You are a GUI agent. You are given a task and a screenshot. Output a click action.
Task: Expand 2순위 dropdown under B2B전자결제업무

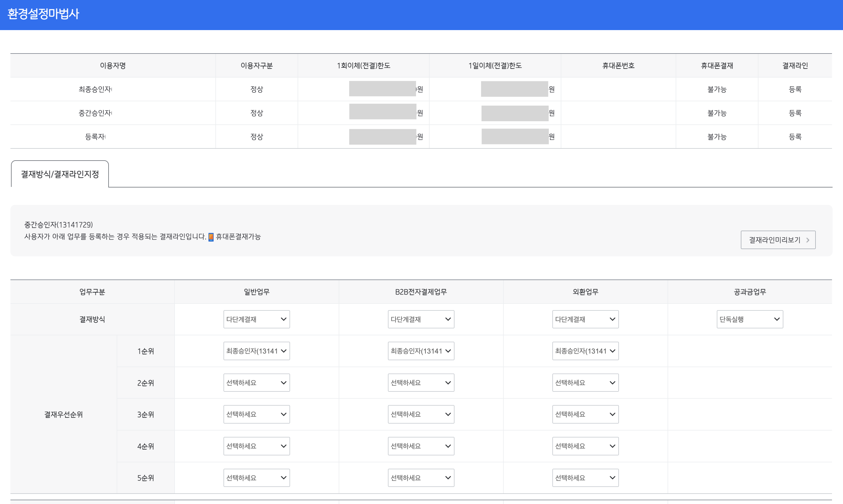421,383
